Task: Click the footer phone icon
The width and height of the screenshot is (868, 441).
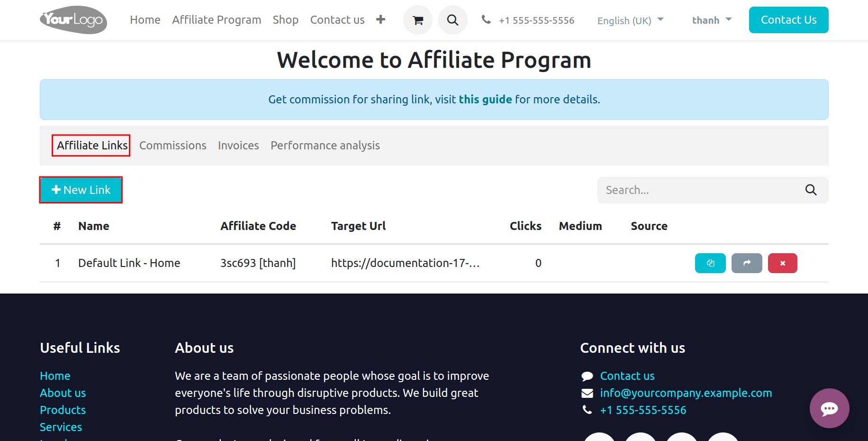Action: click(x=587, y=410)
